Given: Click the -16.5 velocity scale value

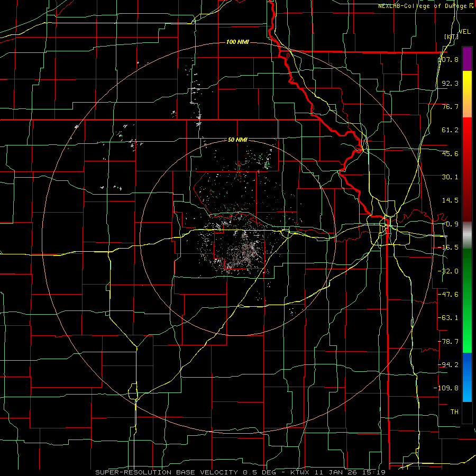Looking at the screenshot, I should click(448, 248).
